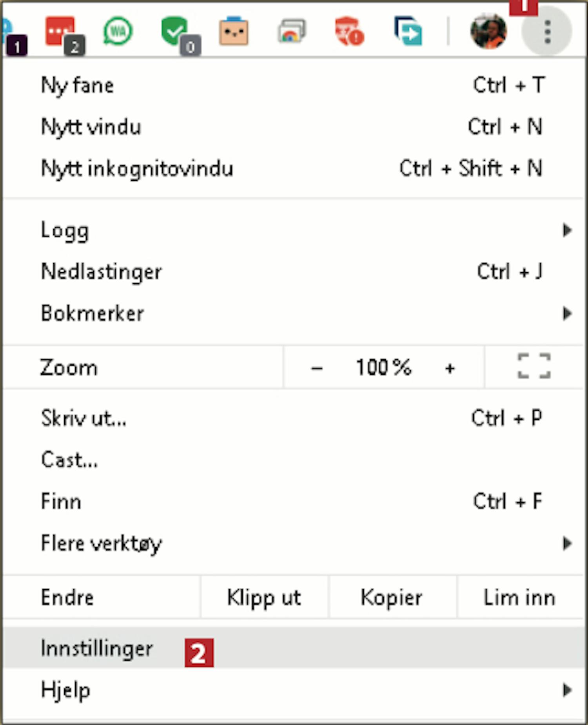This screenshot has width=588, height=725.
Task: Open the WhatsApp WA extension icon
Action: [x=118, y=31]
